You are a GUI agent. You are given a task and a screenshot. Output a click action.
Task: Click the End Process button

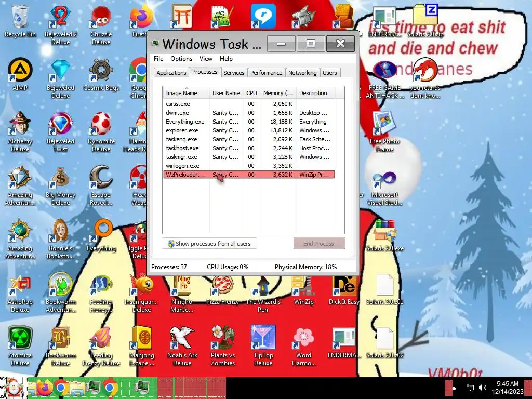click(319, 244)
